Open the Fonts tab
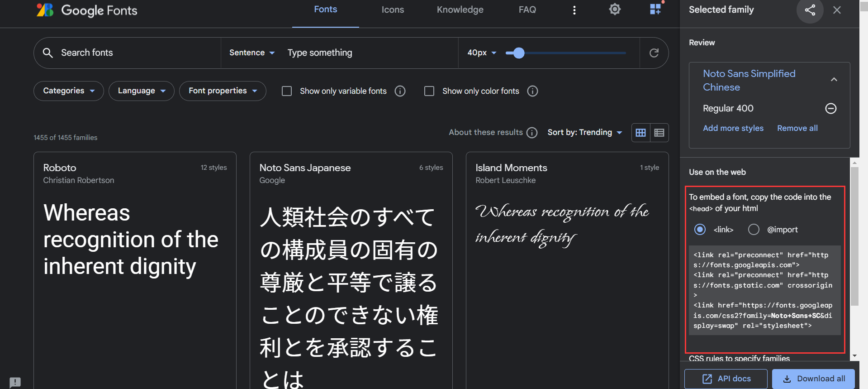 326,10
